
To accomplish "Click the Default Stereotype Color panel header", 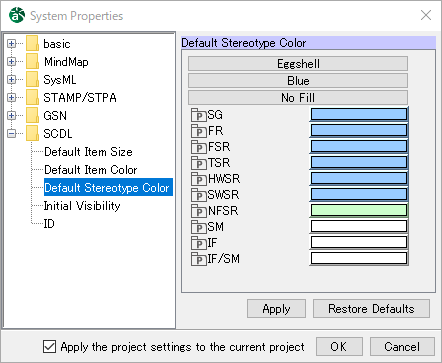I will click(x=308, y=43).
